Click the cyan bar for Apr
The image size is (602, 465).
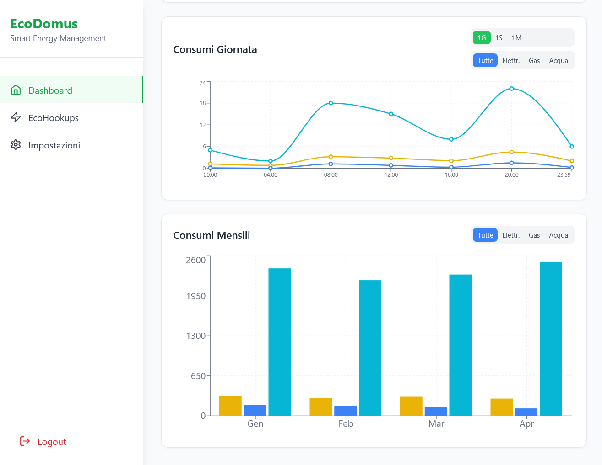pos(551,339)
